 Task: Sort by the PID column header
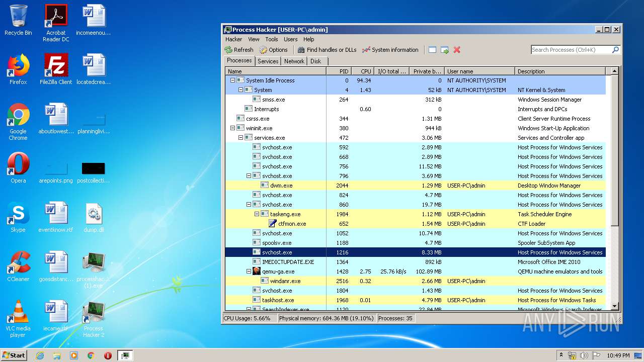[338, 71]
